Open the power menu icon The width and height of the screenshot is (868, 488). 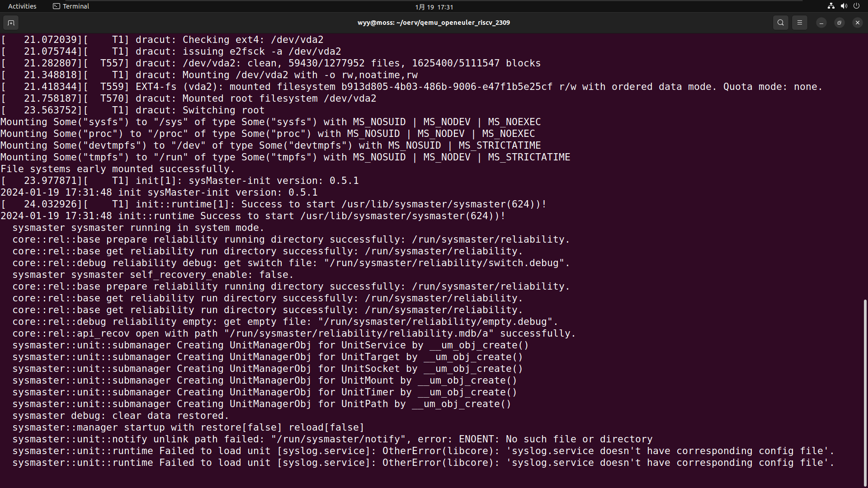[856, 6]
